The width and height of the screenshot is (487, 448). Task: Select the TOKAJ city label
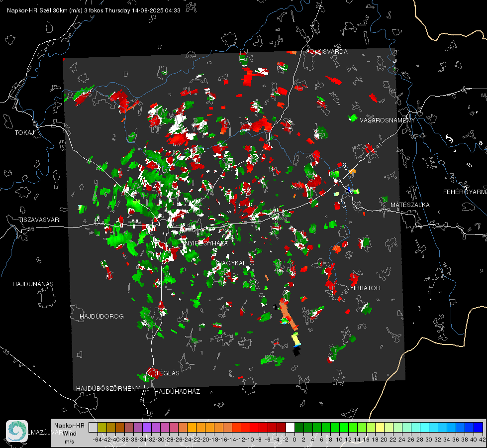tap(24, 133)
